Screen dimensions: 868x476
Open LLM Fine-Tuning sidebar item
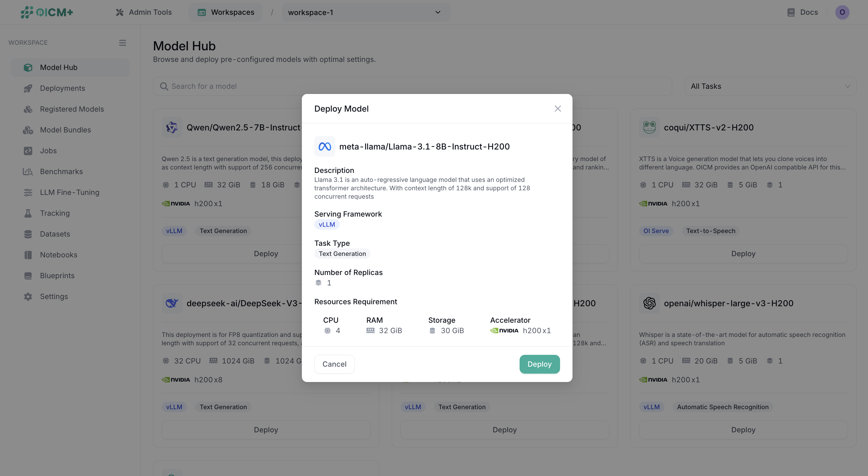click(x=69, y=193)
